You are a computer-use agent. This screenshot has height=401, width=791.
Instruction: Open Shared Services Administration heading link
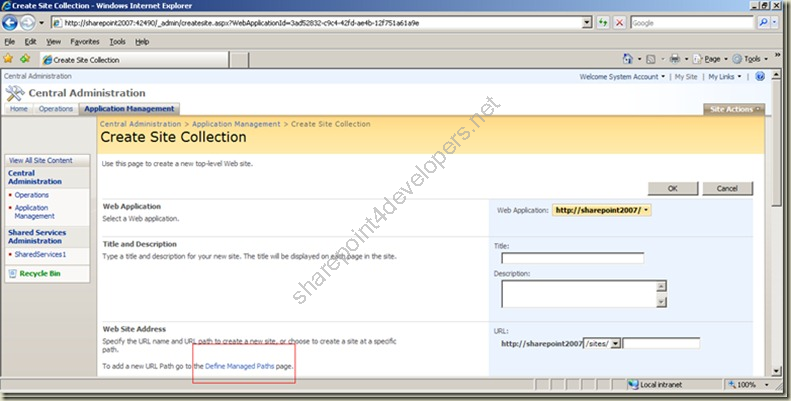(x=37, y=237)
